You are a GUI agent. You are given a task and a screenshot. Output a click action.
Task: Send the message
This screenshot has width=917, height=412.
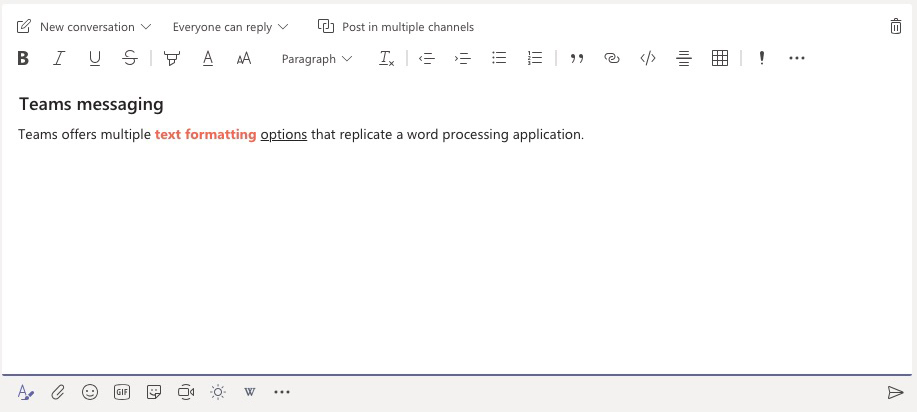[x=895, y=392]
